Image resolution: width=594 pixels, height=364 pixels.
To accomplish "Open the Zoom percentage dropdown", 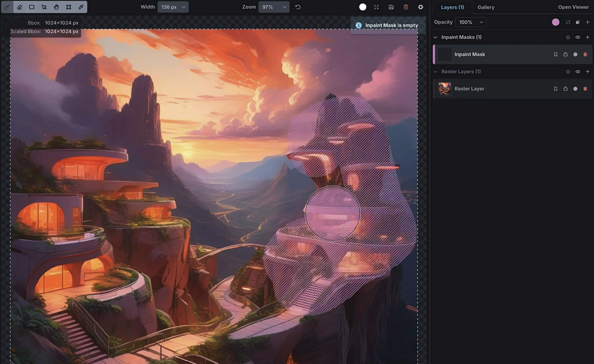I will (274, 7).
